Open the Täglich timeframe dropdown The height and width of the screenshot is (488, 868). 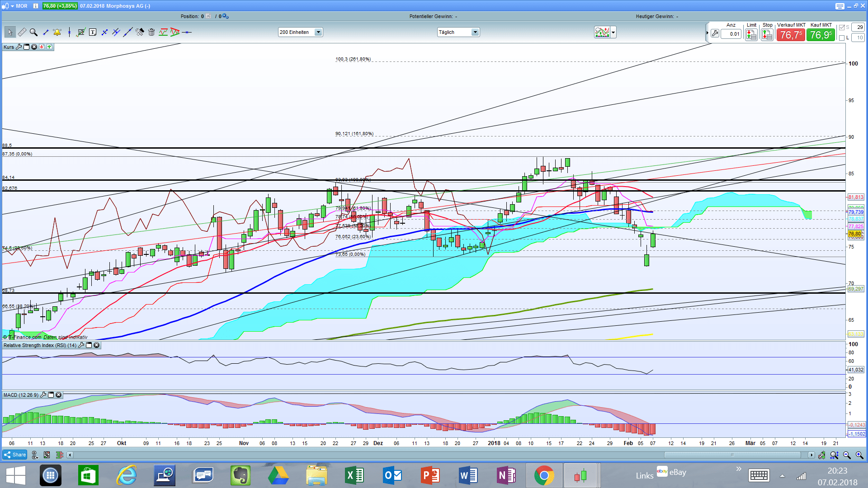(x=475, y=32)
